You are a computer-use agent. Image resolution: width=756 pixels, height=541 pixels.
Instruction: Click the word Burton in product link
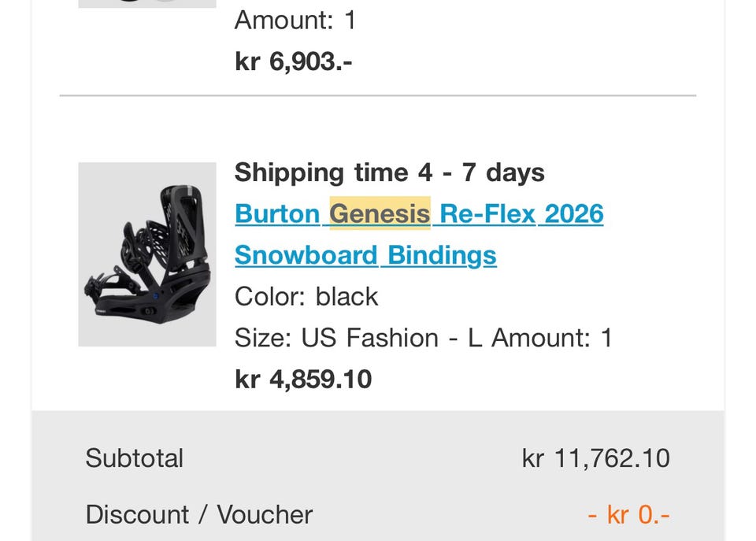tap(276, 214)
